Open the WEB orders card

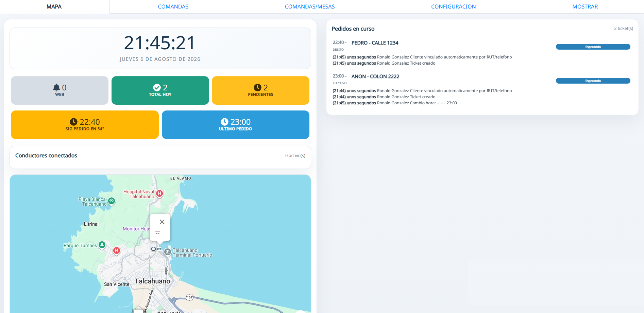[60, 90]
